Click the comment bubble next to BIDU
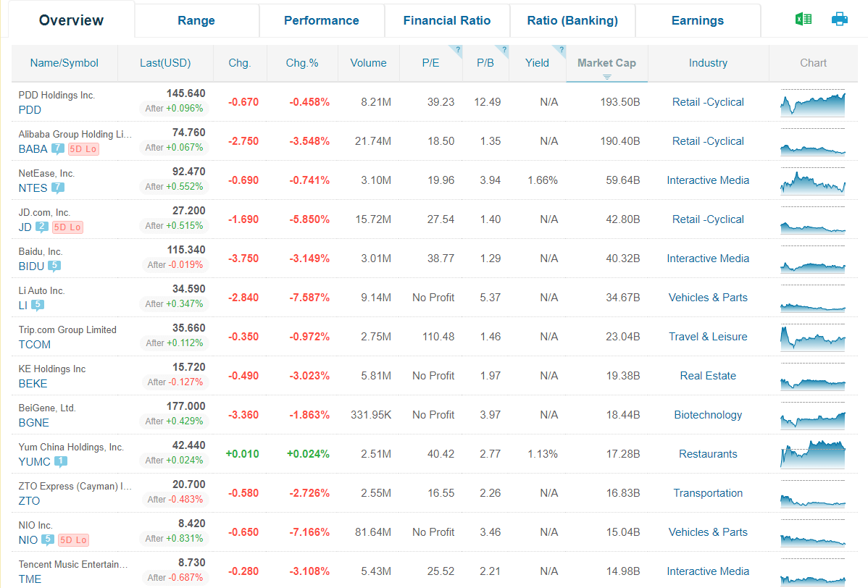Image resolution: width=868 pixels, height=588 pixels. pyautogui.click(x=54, y=266)
